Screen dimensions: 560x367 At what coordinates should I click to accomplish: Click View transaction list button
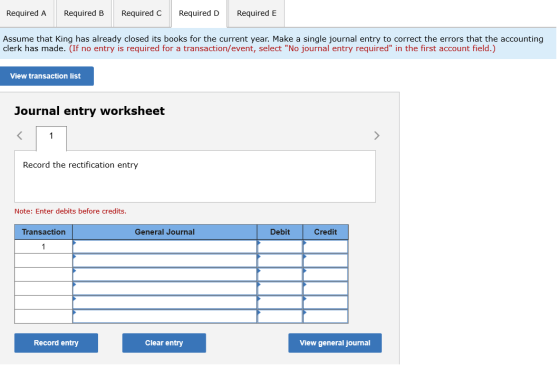(46, 76)
